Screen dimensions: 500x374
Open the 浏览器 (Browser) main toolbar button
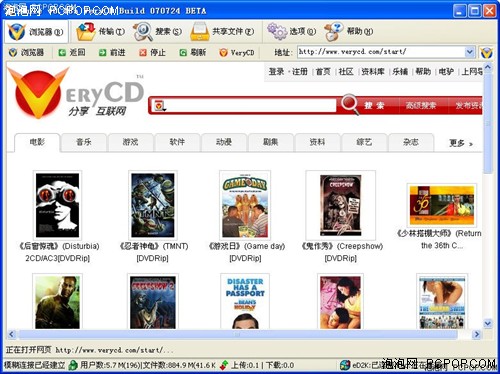[36, 32]
